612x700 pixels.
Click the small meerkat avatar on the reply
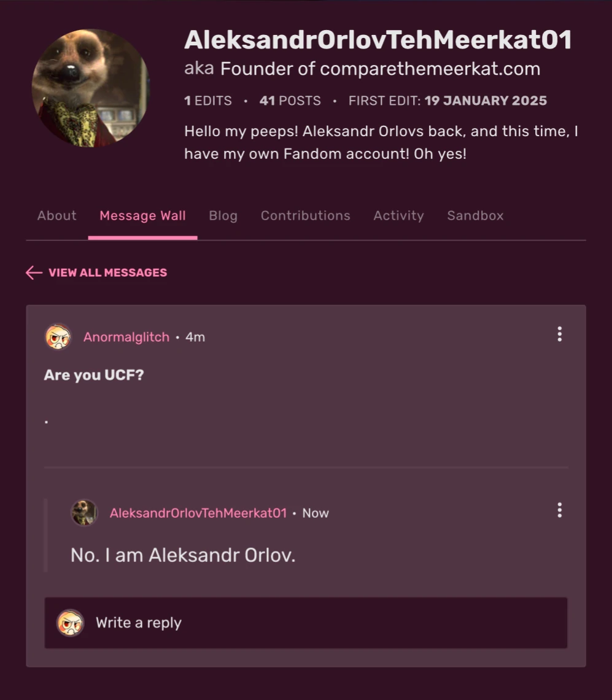coord(84,513)
